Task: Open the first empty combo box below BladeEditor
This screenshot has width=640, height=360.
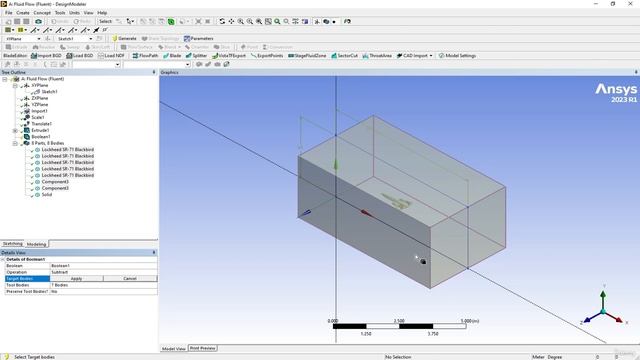Action: [x=97, y=64]
